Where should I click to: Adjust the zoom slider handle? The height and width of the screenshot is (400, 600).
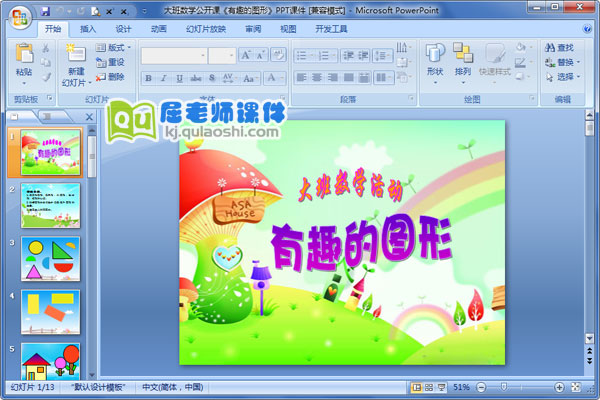coord(504,387)
